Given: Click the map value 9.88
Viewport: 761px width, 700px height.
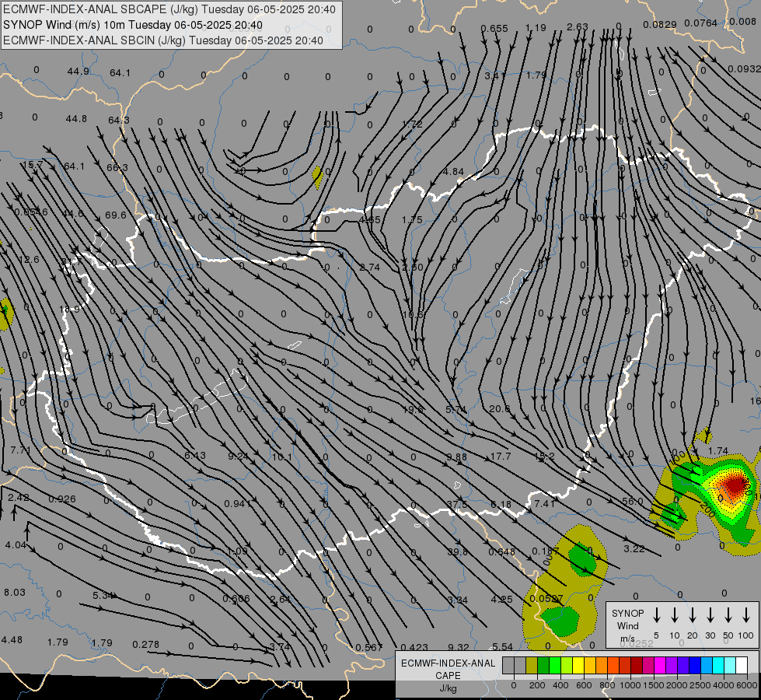Looking at the screenshot, I should pos(457,457).
